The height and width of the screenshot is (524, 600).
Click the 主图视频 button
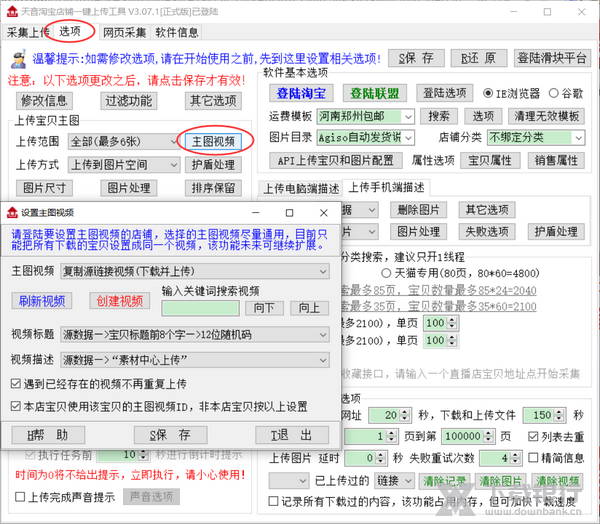pos(213,142)
